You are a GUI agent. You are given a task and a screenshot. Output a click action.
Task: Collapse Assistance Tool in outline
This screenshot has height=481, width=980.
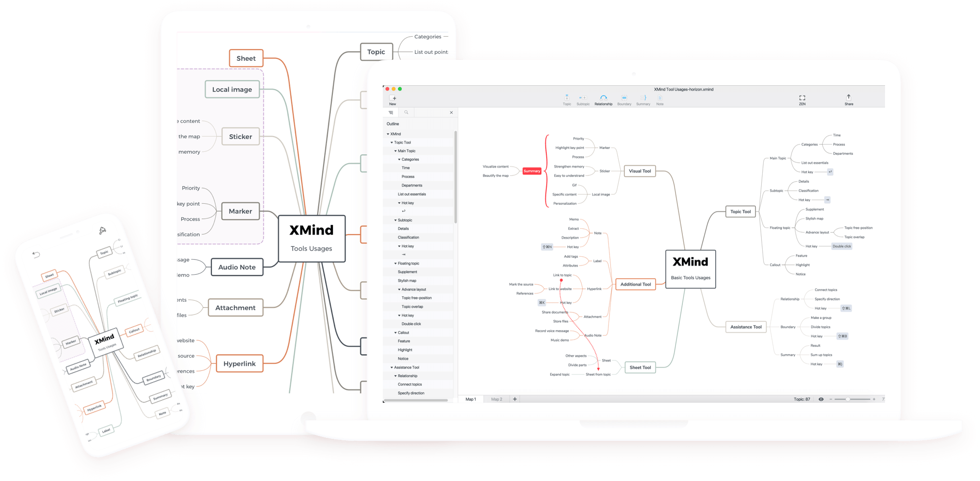point(392,367)
